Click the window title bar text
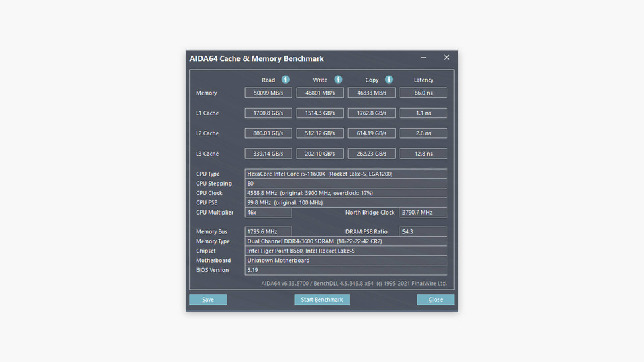644x362 pixels. pyautogui.click(x=256, y=59)
